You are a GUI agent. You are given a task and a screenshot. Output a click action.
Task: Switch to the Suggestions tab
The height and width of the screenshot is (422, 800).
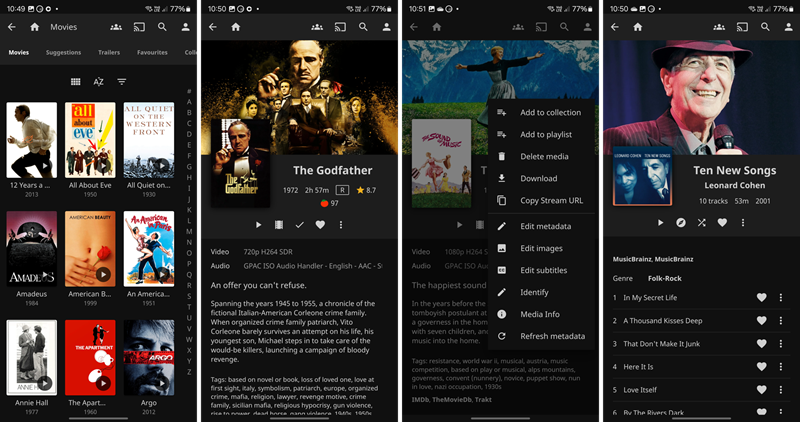pos(64,52)
